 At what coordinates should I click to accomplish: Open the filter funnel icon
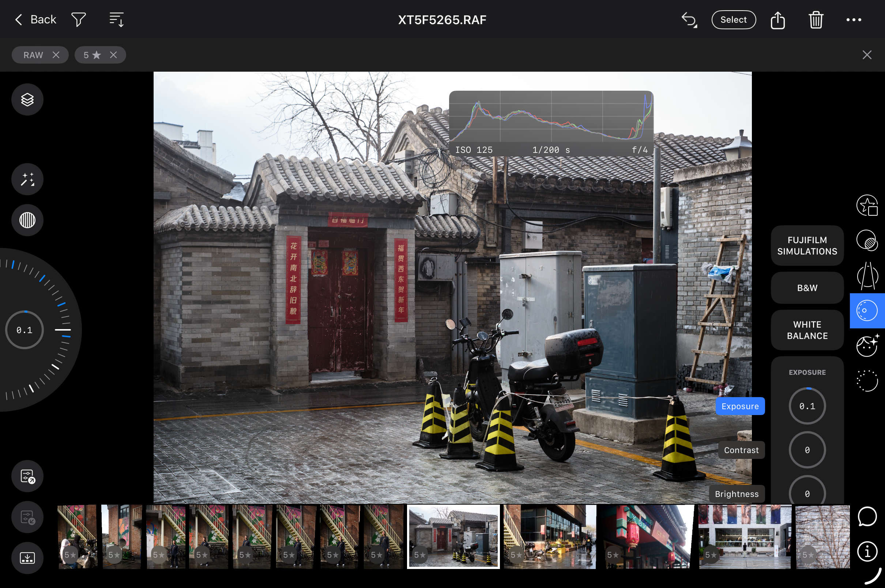click(78, 19)
